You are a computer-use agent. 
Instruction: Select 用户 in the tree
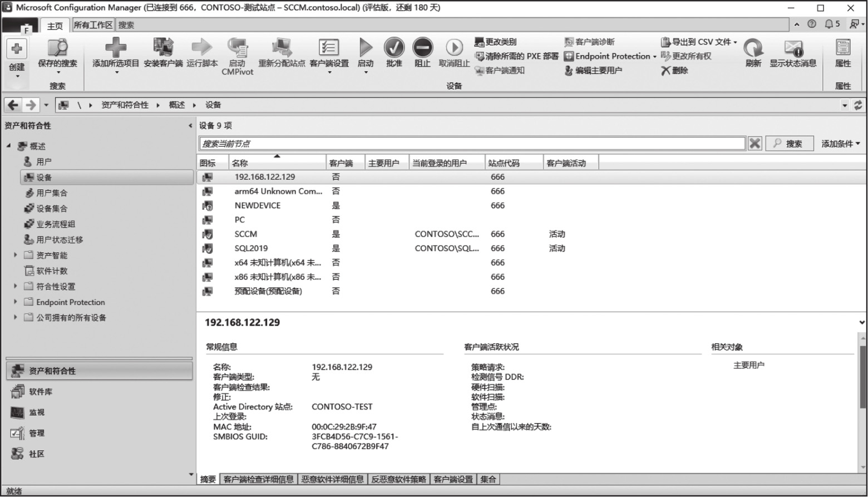point(43,161)
